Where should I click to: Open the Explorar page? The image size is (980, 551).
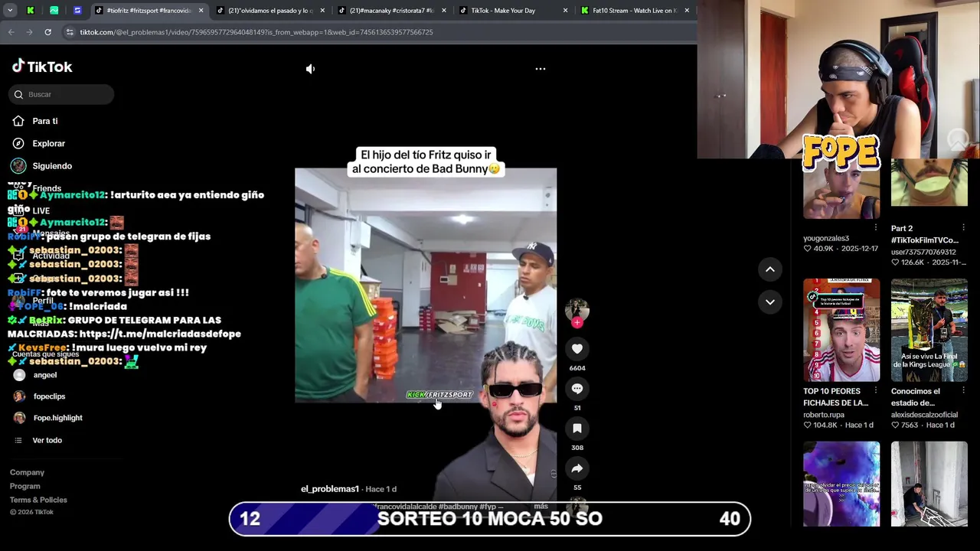click(48, 143)
